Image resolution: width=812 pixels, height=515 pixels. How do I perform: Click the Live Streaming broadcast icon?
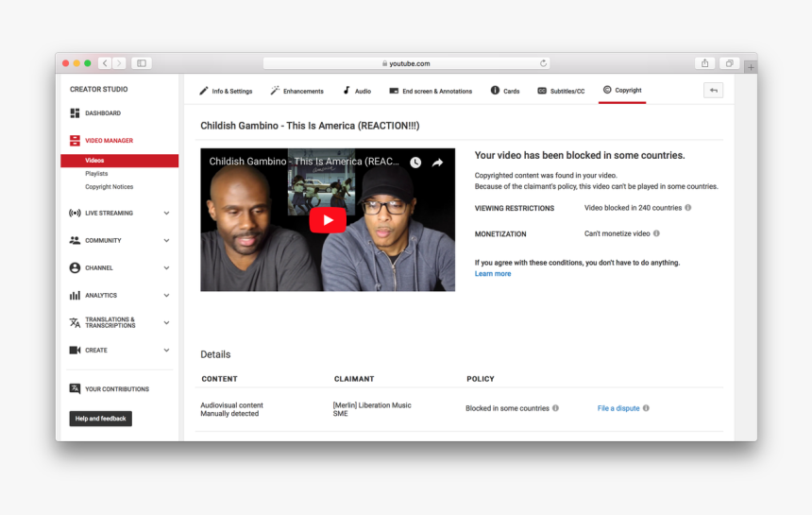coord(75,213)
